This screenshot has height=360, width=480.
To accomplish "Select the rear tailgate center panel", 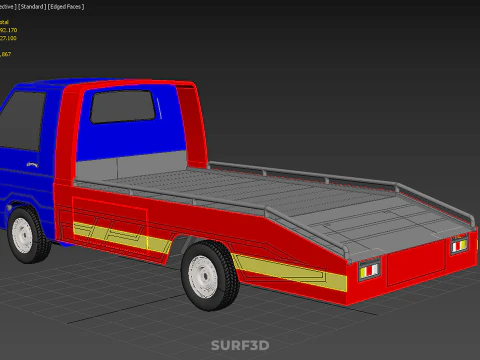I will [416, 263].
